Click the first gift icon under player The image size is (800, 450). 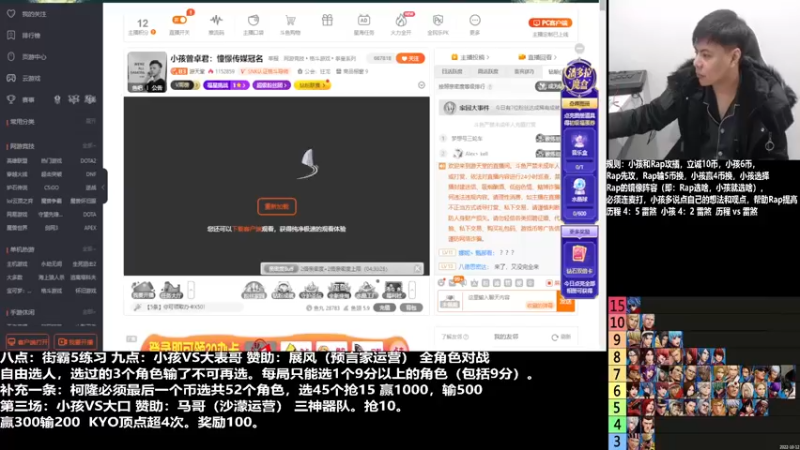coord(143,290)
